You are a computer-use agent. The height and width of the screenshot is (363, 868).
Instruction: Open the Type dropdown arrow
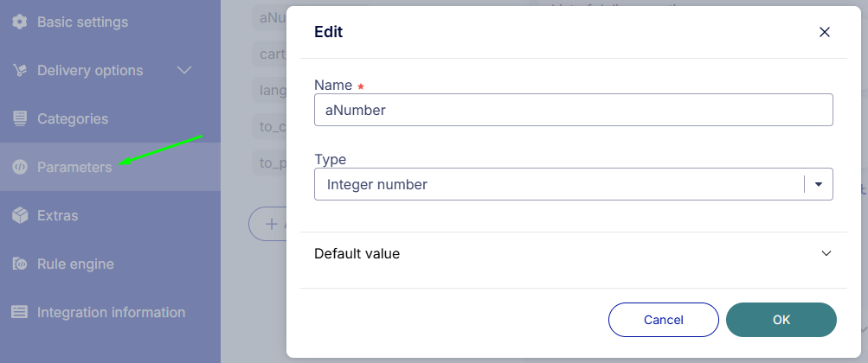[819, 184]
